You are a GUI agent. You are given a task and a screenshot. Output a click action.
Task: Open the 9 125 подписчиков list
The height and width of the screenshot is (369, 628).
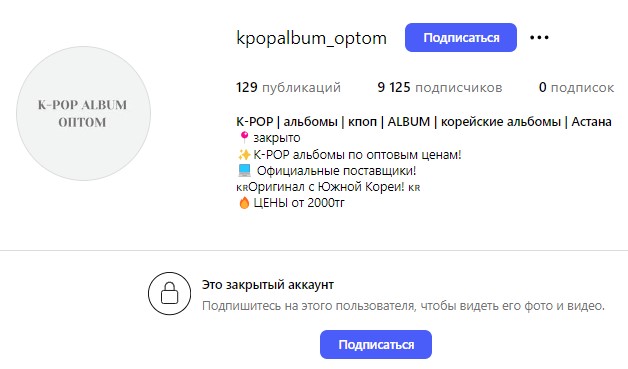[440, 87]
